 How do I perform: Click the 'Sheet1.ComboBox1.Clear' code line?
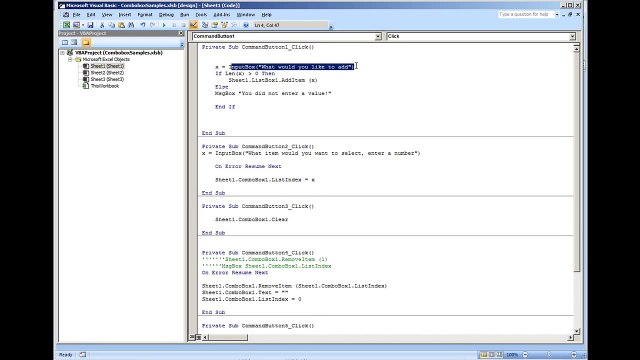[251, 220]
